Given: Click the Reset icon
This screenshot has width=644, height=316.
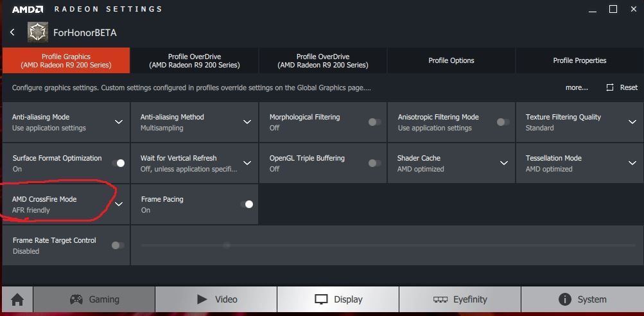Looking at the screenshot, I should (x=610, y=87).
